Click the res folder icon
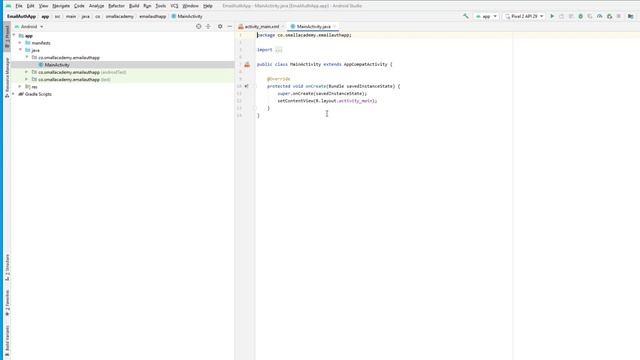This screenshot has width=640, height=360. [28, 87]
